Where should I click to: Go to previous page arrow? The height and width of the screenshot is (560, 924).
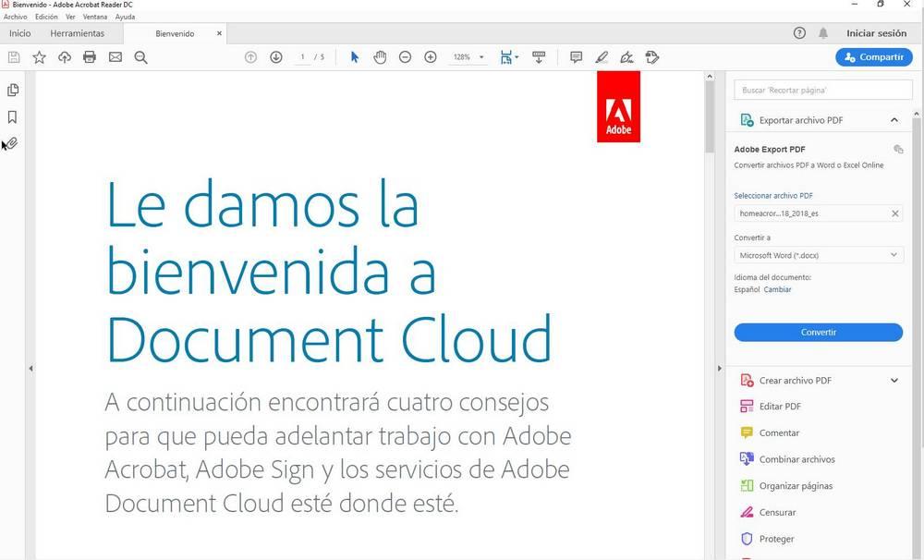[250, 57]
